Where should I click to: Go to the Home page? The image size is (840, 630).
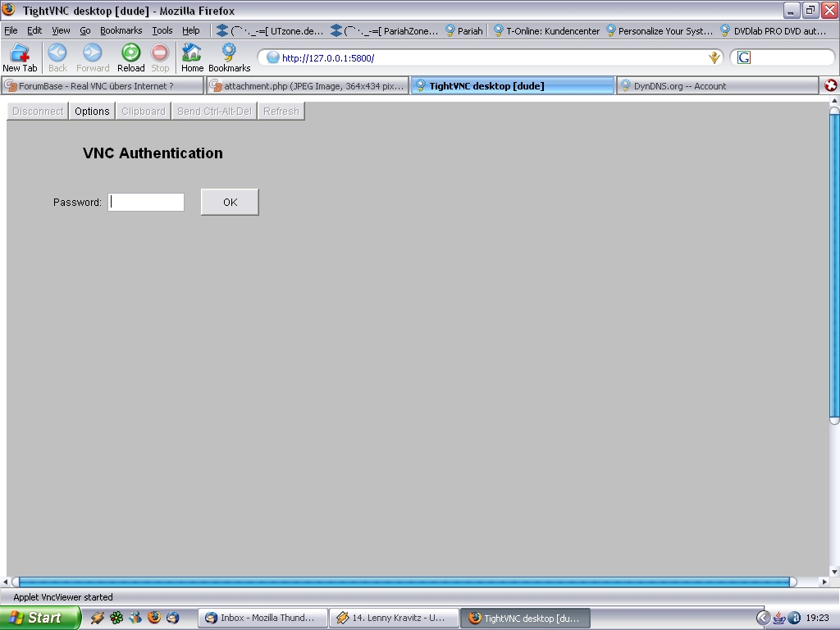[x=192, y=57]
